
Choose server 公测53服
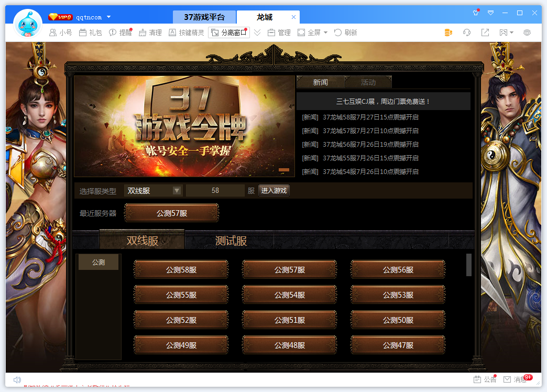(398, 295)
